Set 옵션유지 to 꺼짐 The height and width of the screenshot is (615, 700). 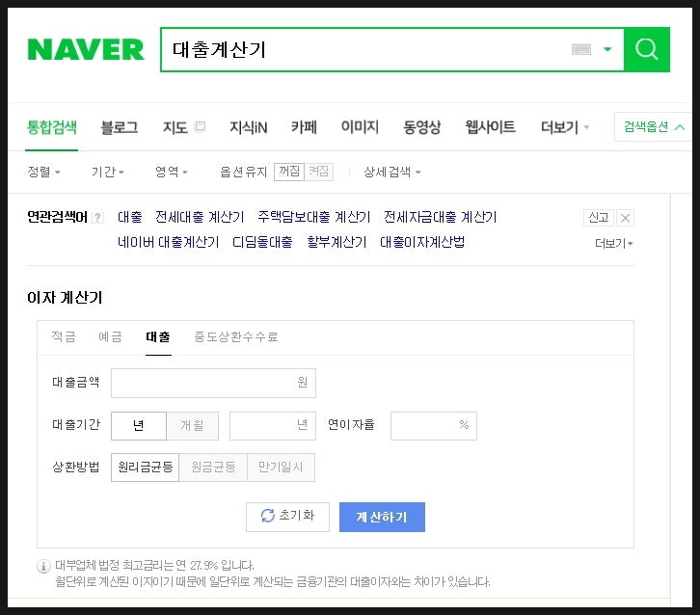289,172
